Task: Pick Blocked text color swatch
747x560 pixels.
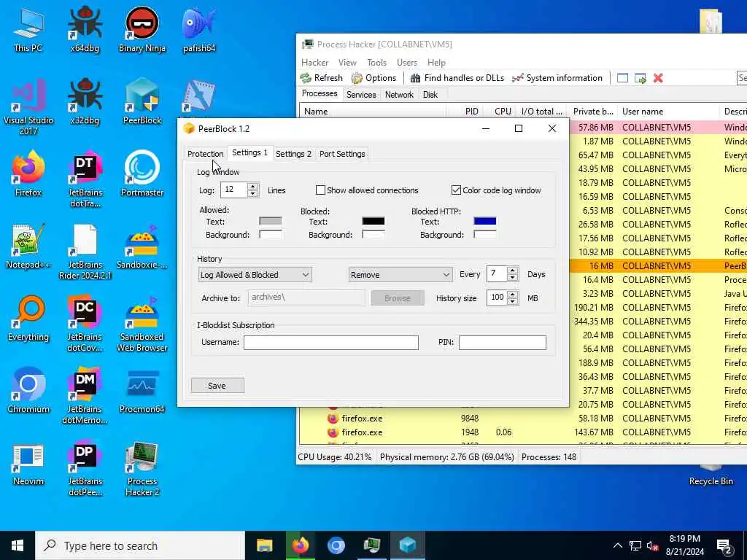Action: (x=373, y=221)
